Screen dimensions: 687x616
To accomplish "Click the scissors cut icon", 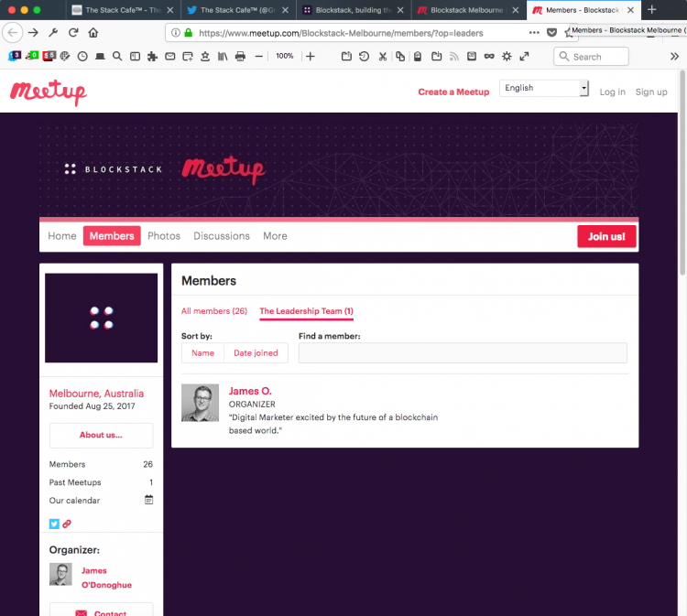I will [383, 56].
